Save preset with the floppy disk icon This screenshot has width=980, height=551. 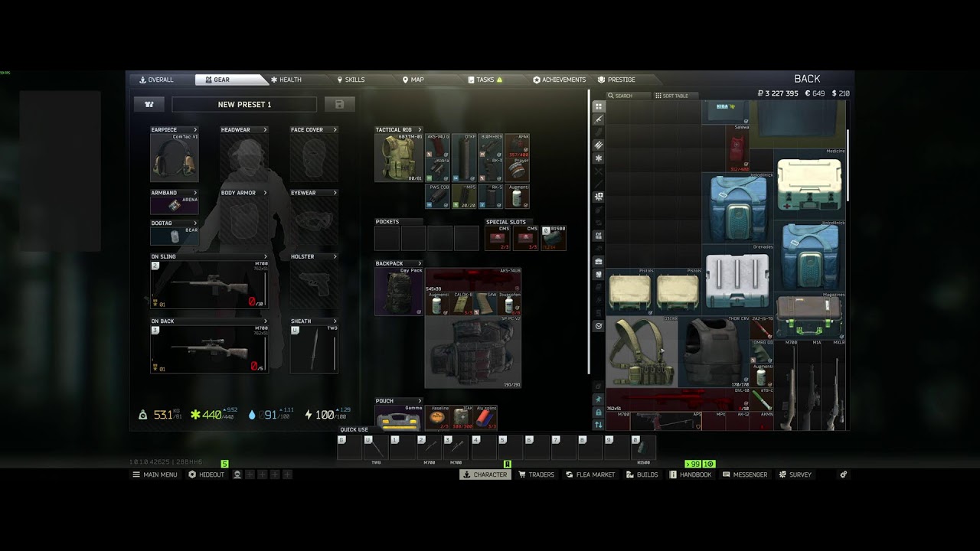pos(340,104)
